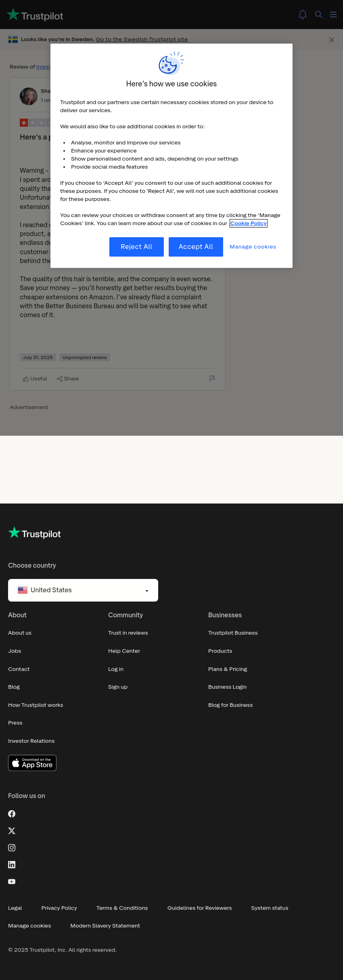Open Guidelines for Reviewers link
343x980 pixels.
tap(200, 908)
